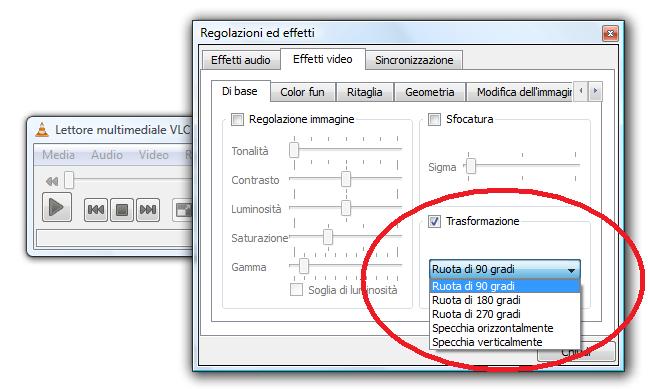Play media in VLC main window
This screenshot has width=648, height=389.
[x=57, y=207]
